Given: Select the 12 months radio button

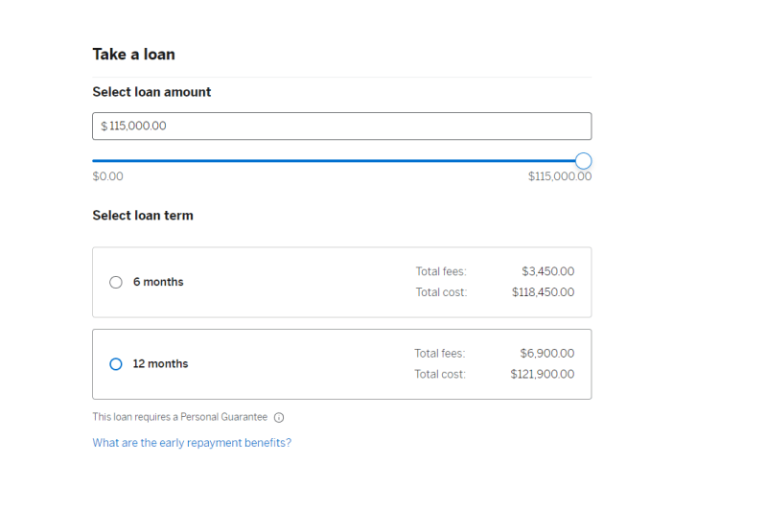Looking at the screenshot, I should (x=116, y=364).
